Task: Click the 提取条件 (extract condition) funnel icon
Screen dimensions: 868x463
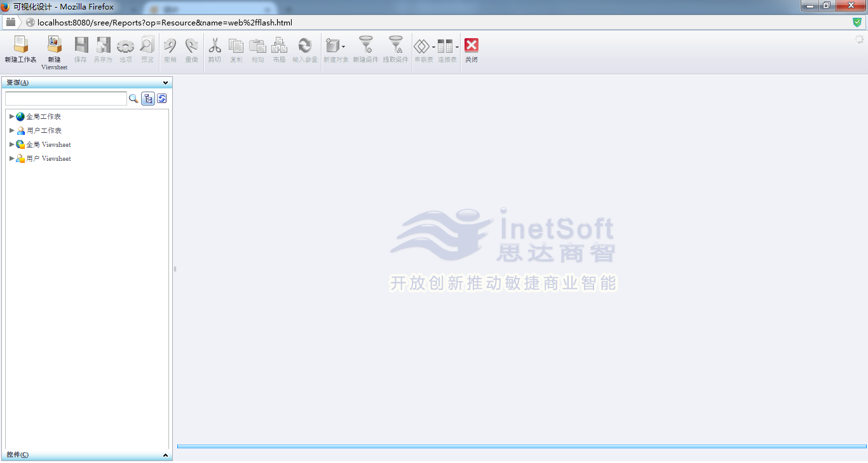Action: 396,45
